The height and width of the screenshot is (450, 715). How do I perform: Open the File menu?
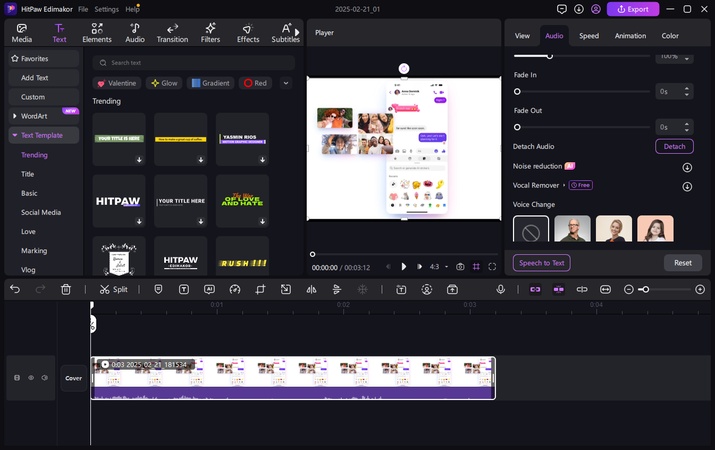pos(83,9)
